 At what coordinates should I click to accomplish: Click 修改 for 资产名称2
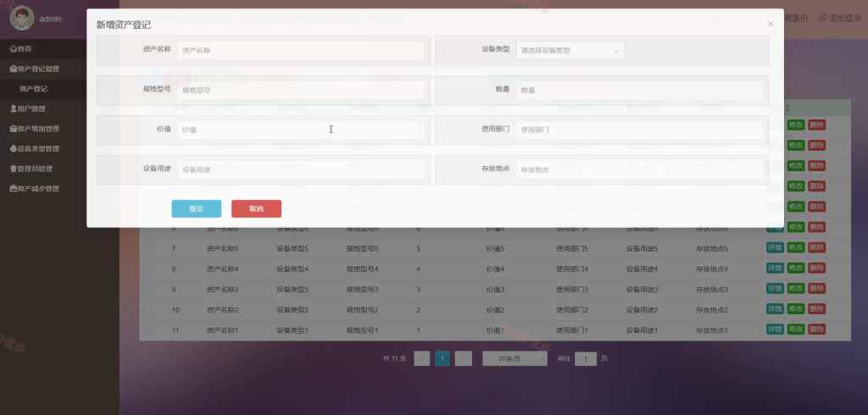tap(796, 309)
